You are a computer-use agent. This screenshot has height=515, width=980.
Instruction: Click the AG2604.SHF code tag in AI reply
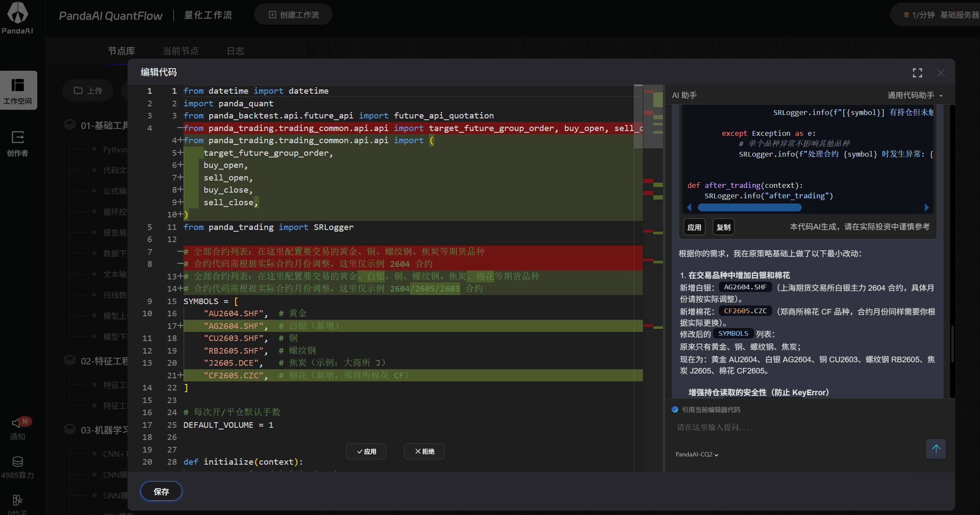745,287
